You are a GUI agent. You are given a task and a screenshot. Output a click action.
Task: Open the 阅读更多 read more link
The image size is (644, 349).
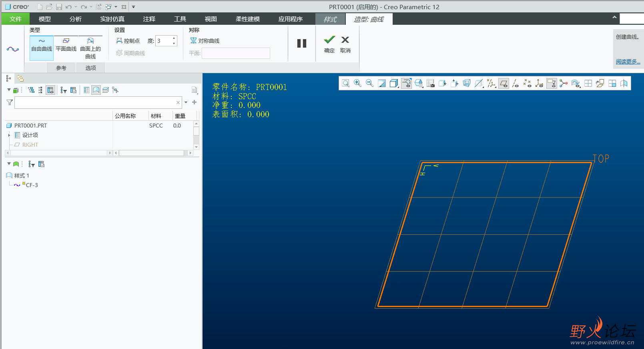point(628,62)
